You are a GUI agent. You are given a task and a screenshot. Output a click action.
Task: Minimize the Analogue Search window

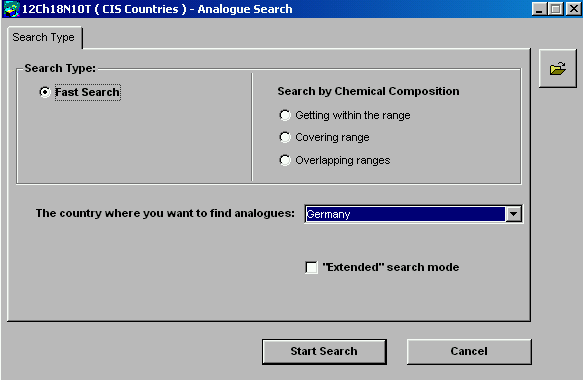(x=539, y=9)
